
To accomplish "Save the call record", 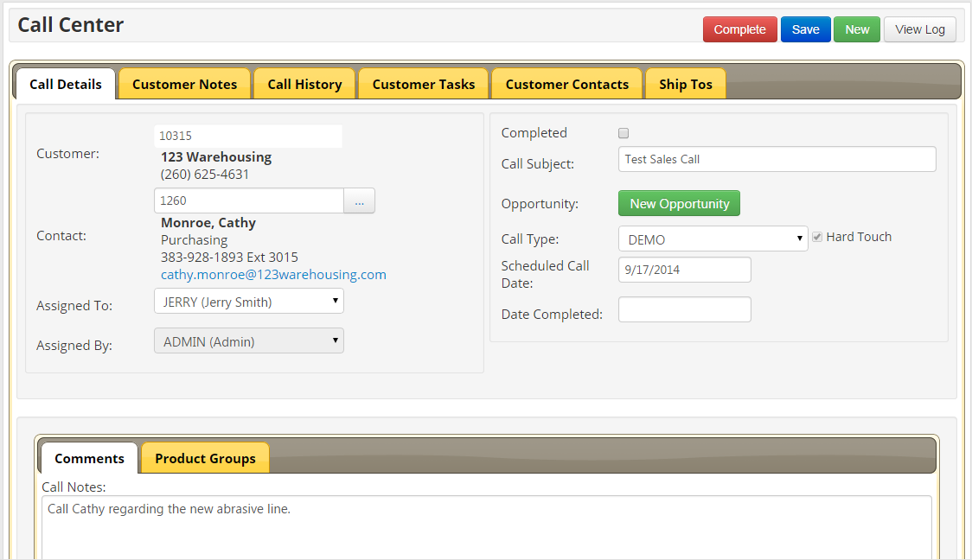I will click(x=805, y=29).
